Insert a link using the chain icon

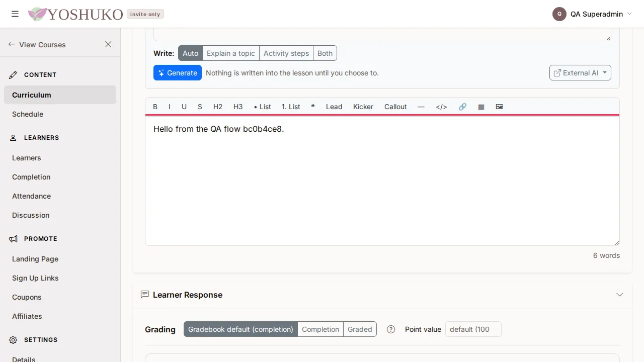click(462, 107)
